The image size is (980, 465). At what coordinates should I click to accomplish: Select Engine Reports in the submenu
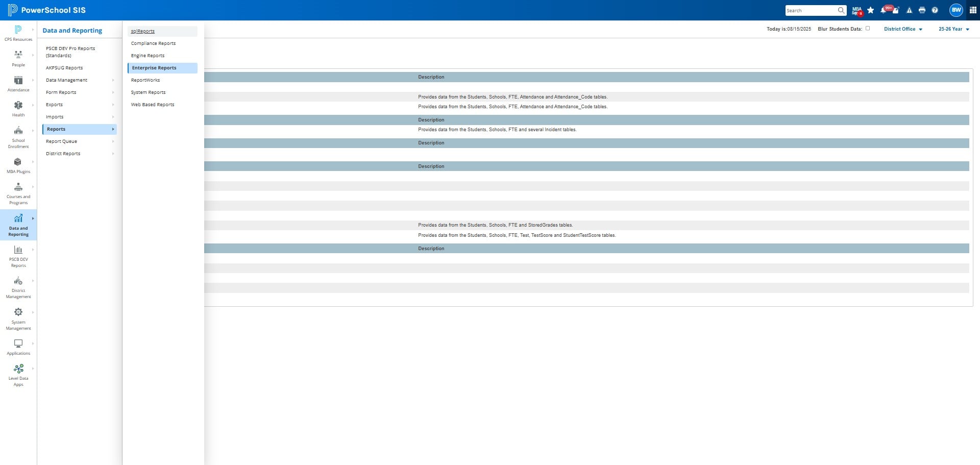click(x=162, y=56)
